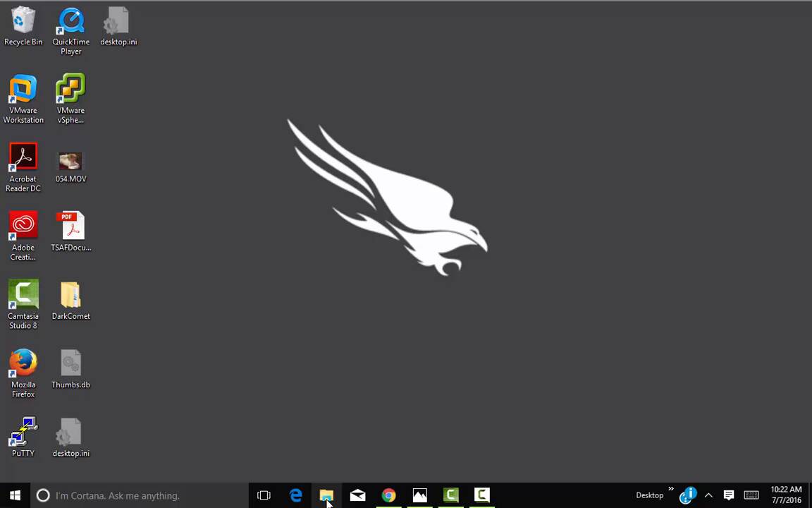This screenshot has width=812, height=508.
Task: Select the VMware Workstation shortcut
Action: [23, 99]
